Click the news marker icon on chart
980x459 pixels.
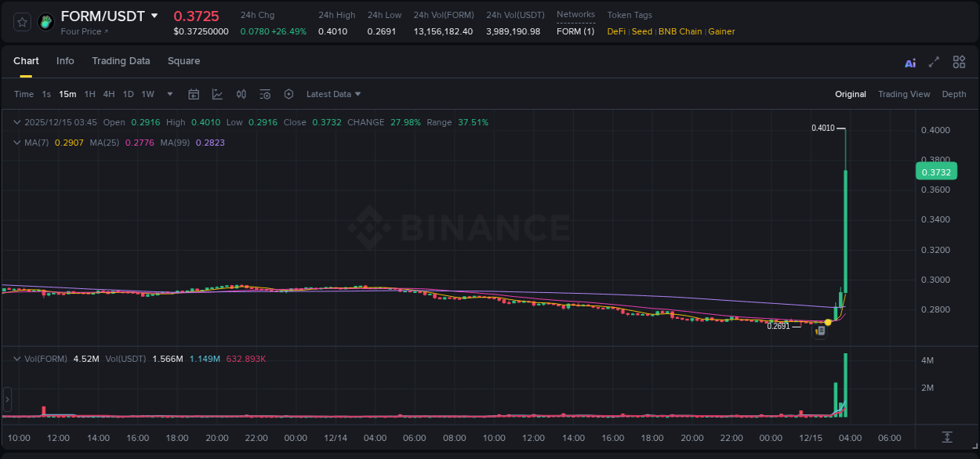point(819,331)
